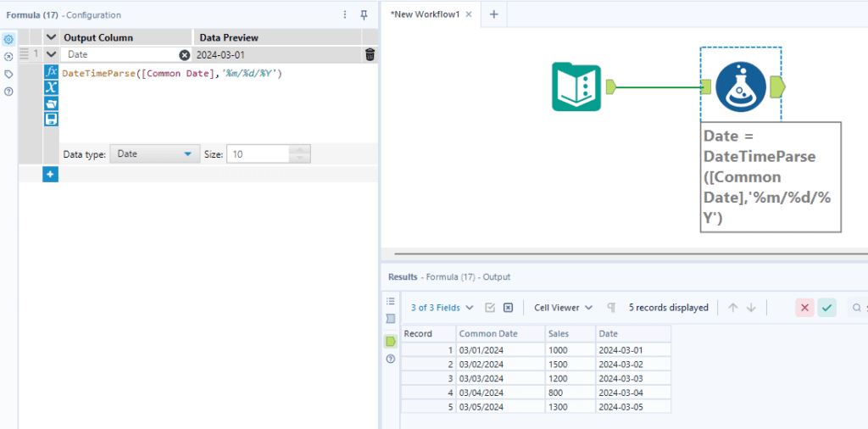This screenshot has width=868, height=429.
Task: Select the Input Data book tool
Action: click(576, 86)
